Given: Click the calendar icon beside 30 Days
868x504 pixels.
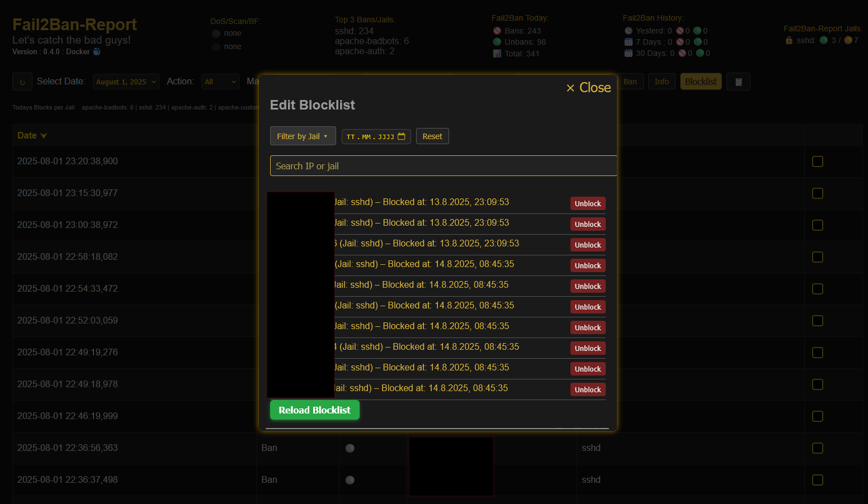Looking at the screenshot, I should pyautogui.click(x=629, y=53).
